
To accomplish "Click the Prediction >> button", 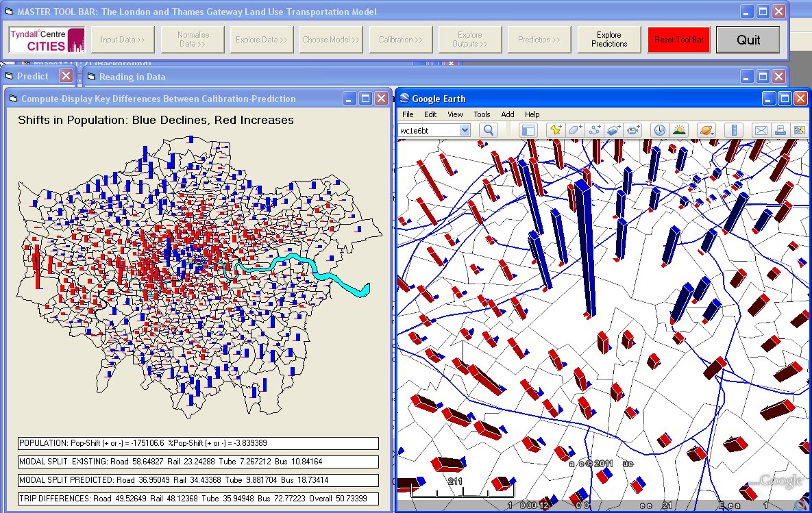I will [539, 40].
